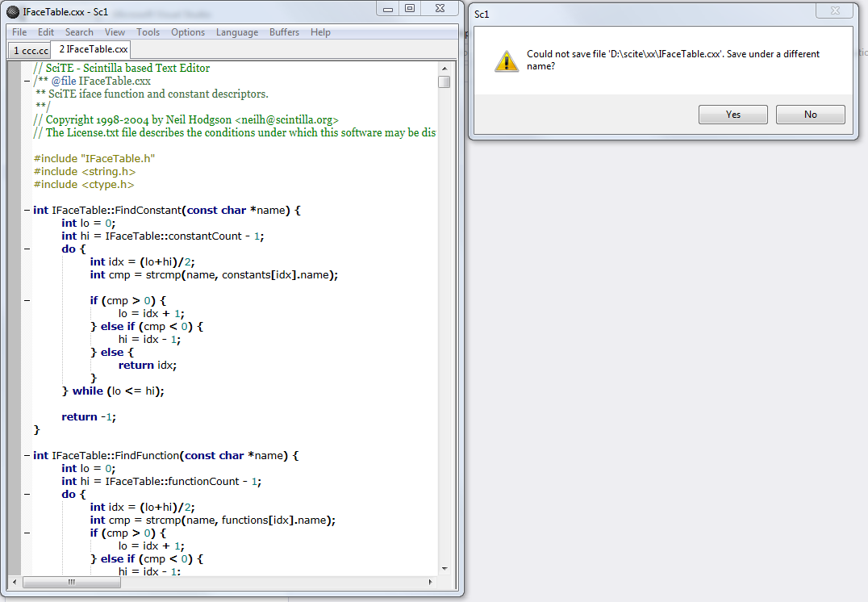Viewport: 868px width, 602px height.
Task: Open the Language menu
Action: click(x=237, y=32)
